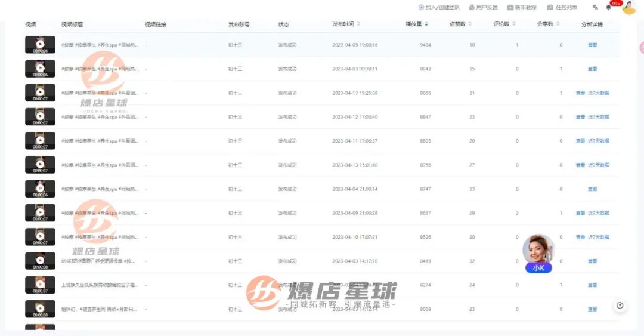The image size is (644, 336).
Task: Click 查看 for the 8805-play video
Action: point(580,141)
